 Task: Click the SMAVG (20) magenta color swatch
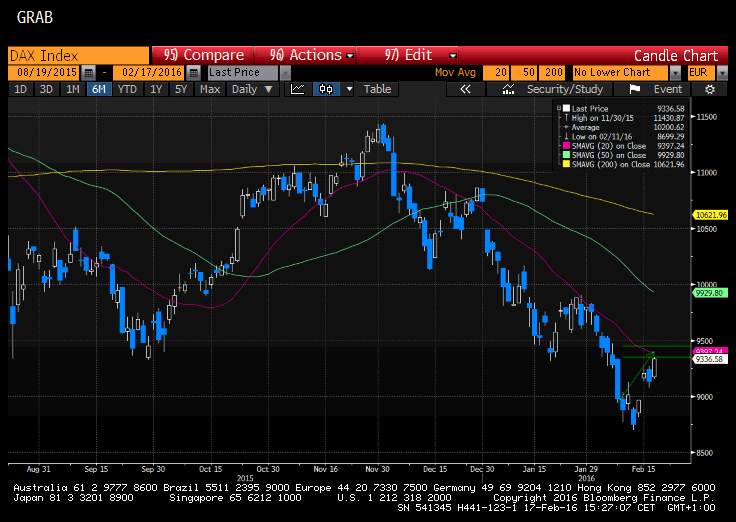tap(567, 146)
